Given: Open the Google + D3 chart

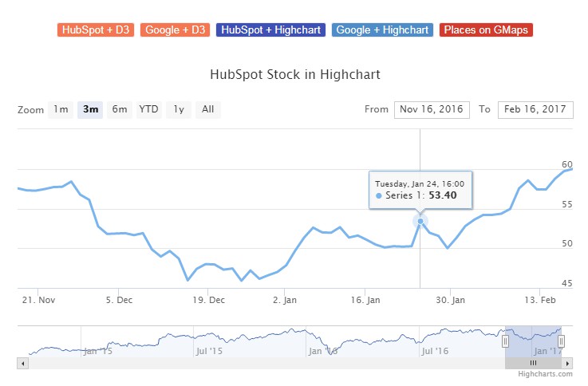Looking at the screenshot, I should [x=176, y=30].
